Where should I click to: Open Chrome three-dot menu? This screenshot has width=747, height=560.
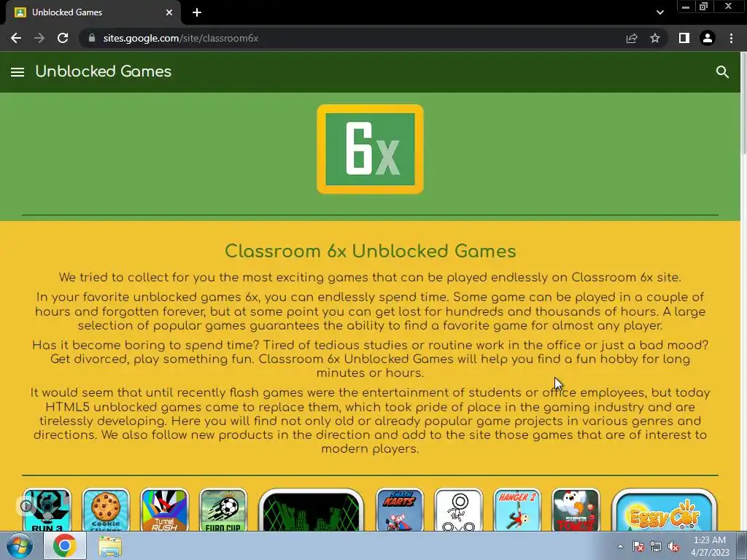(x=731, y=38)
